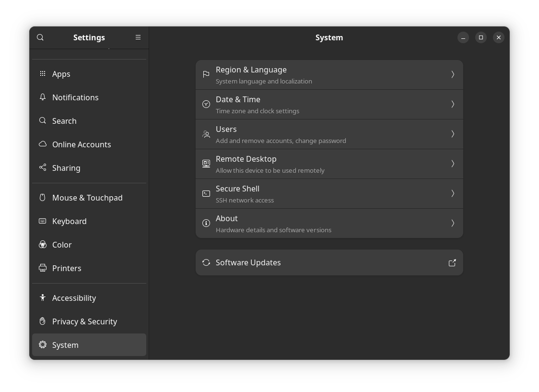Click the Remote Desktop screen icon
This screenshot has height=392, width=539.
click(x=206, y=164)
